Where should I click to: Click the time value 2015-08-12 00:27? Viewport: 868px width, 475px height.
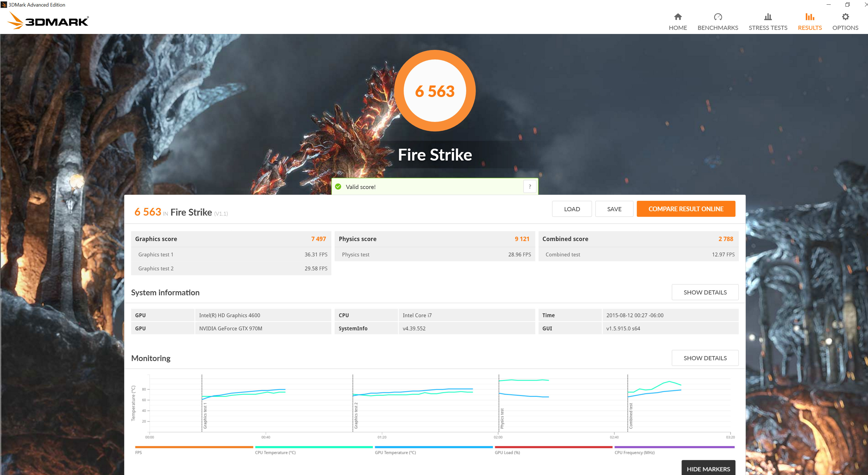point(634,315)
